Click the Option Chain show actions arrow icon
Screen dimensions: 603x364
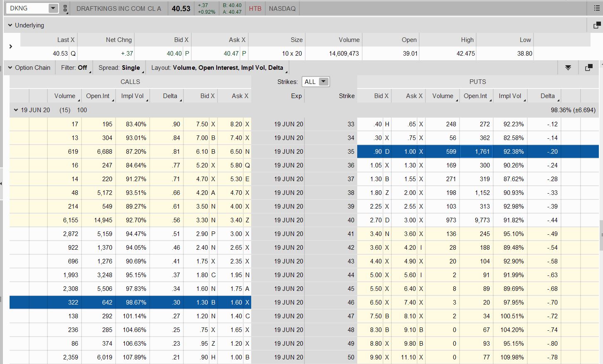[568, 68]
